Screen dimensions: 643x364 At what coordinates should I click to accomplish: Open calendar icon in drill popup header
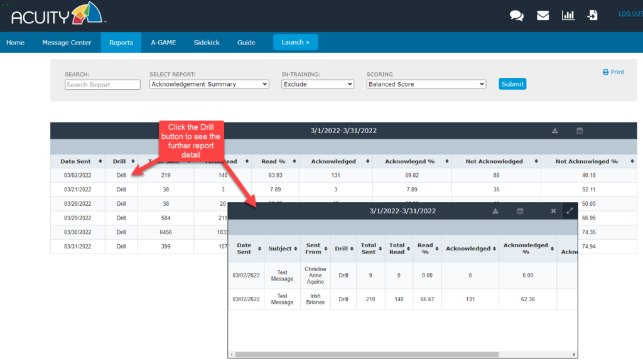click(520, 211)
